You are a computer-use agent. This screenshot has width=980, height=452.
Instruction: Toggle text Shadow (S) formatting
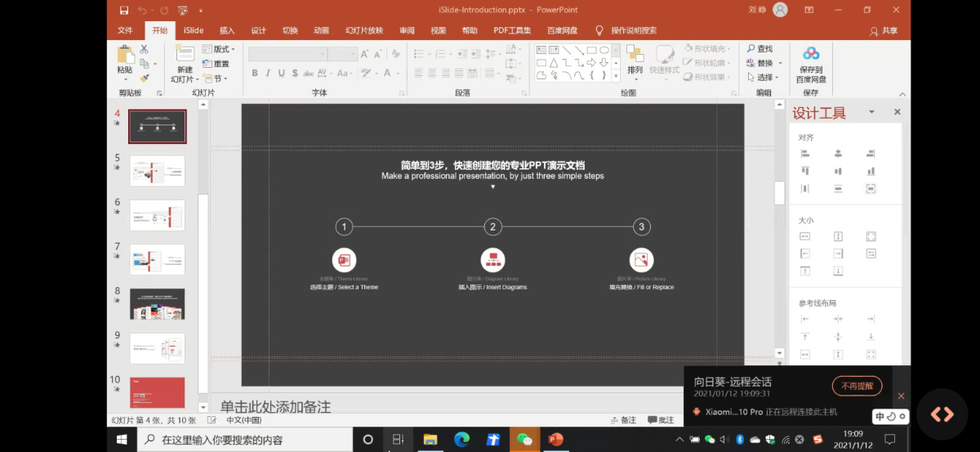[295, 74]
